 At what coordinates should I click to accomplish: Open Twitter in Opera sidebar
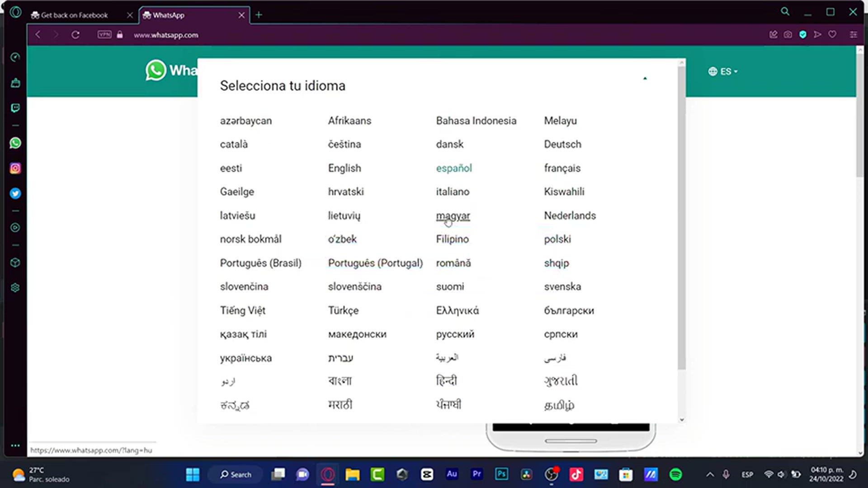[x=15, y=193]
